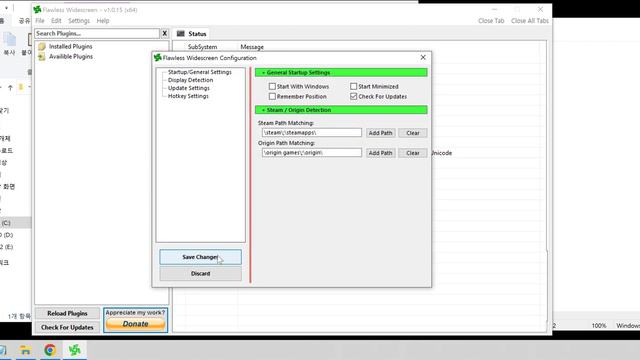The width and height of the screenshot is (640, 360).
Task: Open the Settings menu
Action: [x=79, y=21]
